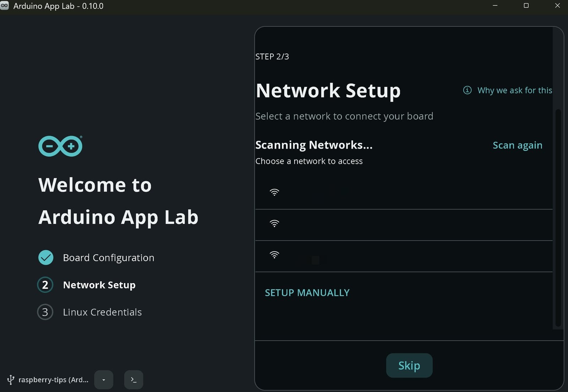Image resolution: width=568 pixels, height=392 pixels.
Task: Click the network panel vertical scrollbar
Action: point(558,218)
